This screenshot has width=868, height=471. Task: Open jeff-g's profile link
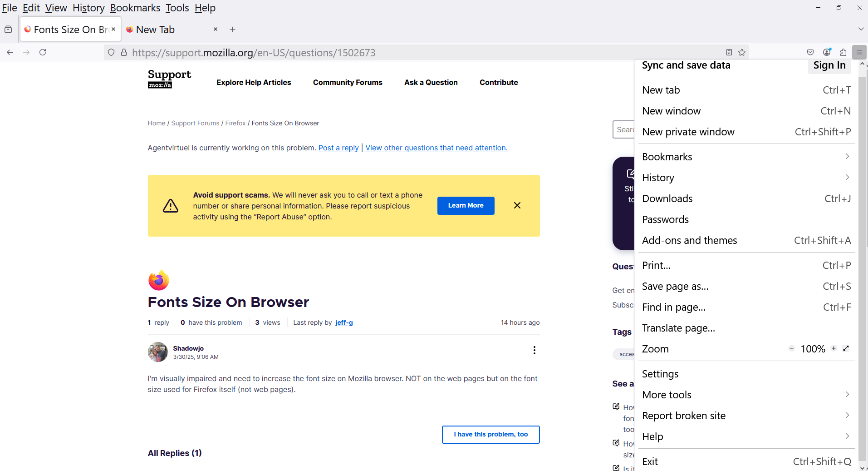point(344,322)
